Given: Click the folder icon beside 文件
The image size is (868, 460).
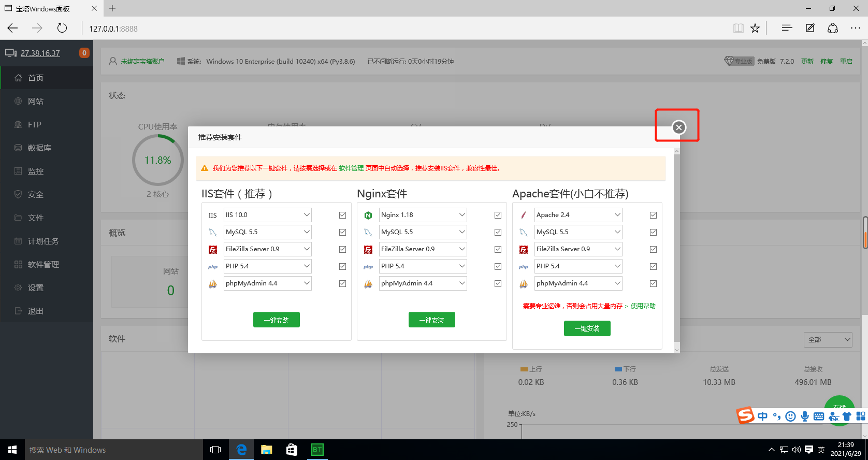Looking at the screenshot, I should [x=18, y=218].
